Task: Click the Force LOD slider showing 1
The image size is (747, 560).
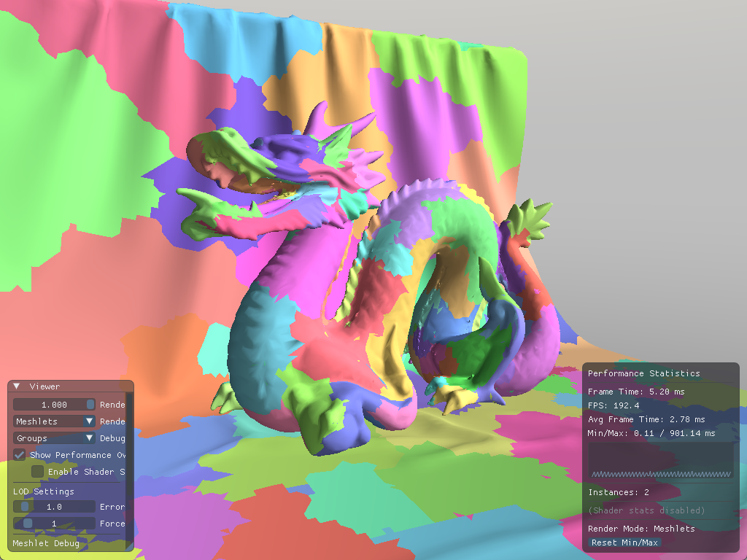Action: [54, 524]
